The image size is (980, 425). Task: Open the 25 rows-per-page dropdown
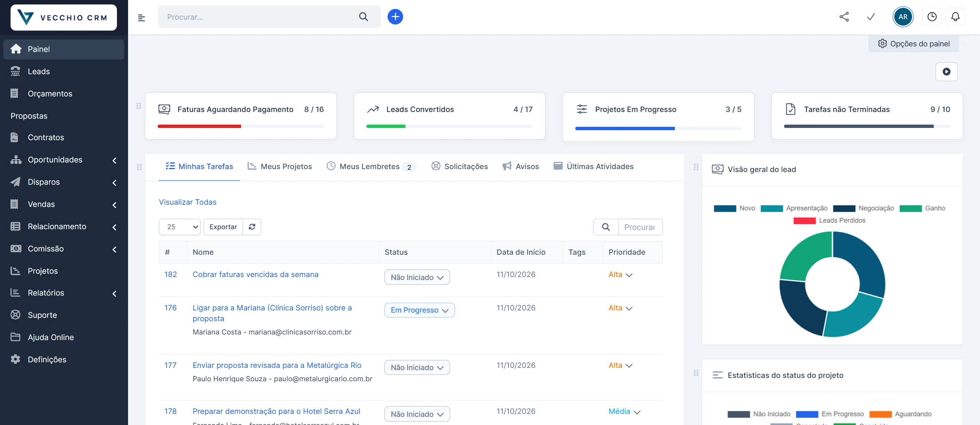[x=180, y=227]
